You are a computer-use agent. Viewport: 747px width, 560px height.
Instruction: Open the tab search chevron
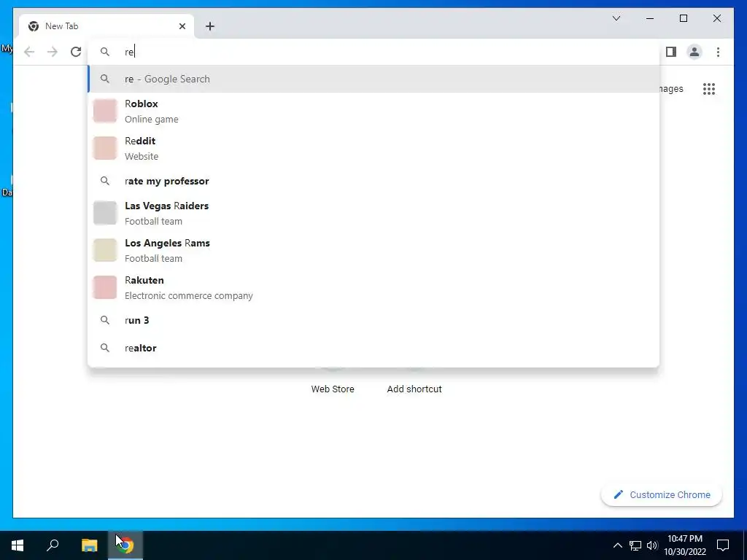616,18
